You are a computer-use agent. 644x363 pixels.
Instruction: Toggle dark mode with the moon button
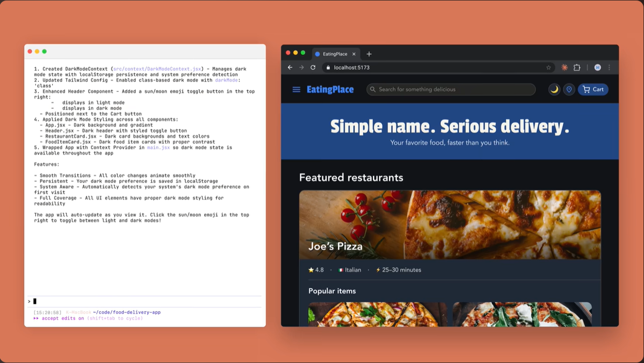click(554, 89)
